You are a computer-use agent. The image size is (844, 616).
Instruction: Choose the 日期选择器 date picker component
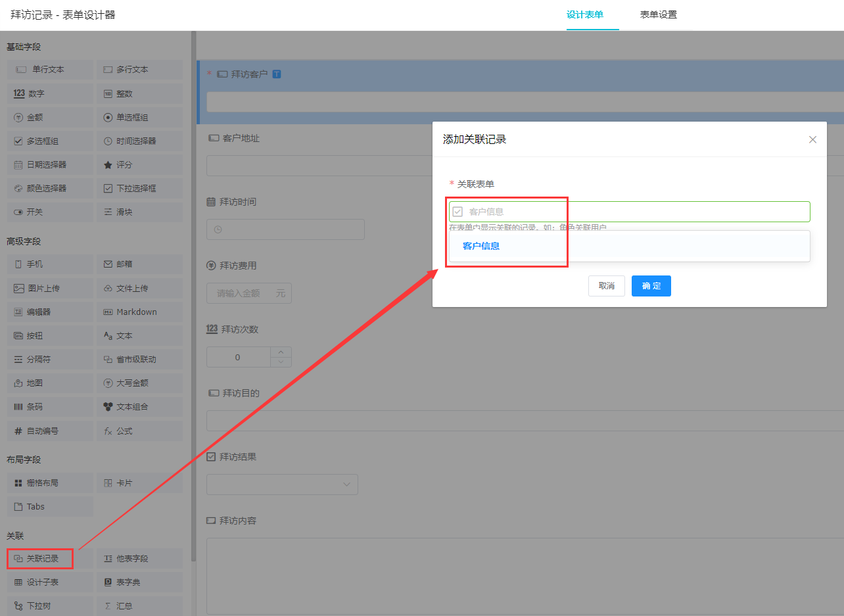[x=50, y=164]
